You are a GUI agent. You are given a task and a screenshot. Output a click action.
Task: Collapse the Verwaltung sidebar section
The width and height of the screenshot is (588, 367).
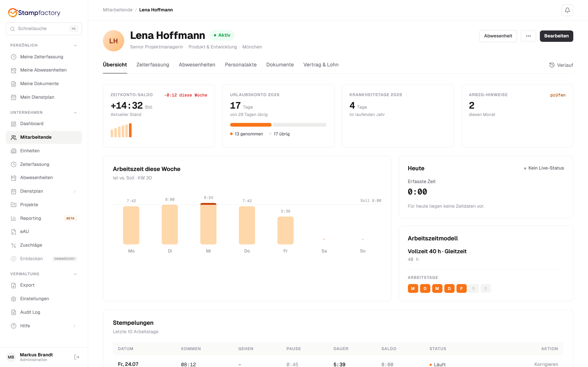coord(75,274)
